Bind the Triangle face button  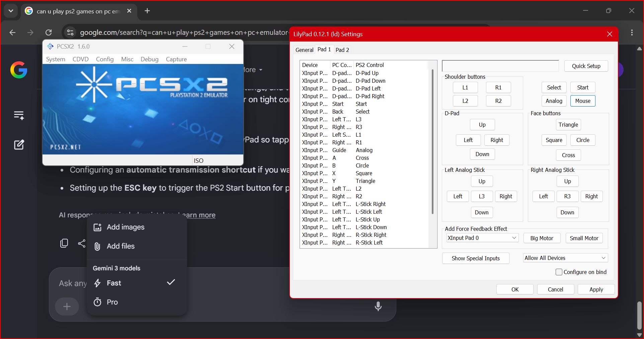[568, 125]
